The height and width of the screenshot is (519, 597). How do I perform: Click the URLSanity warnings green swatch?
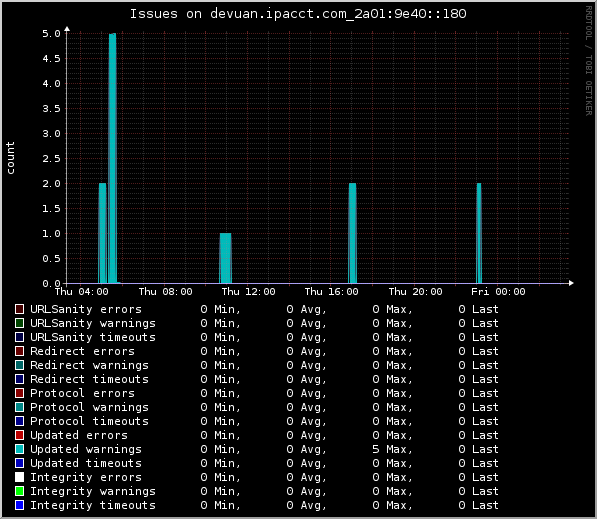point(19,323)
